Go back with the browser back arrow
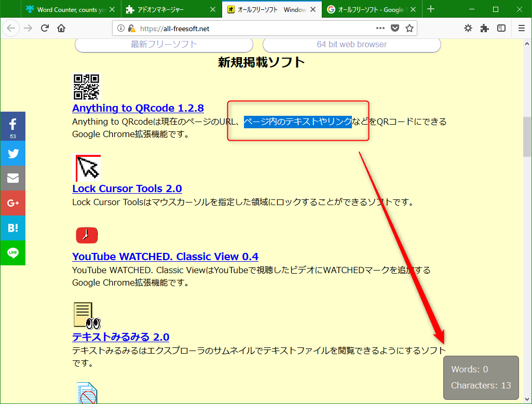This screenshot has width=532, height=404. (11, 28)
